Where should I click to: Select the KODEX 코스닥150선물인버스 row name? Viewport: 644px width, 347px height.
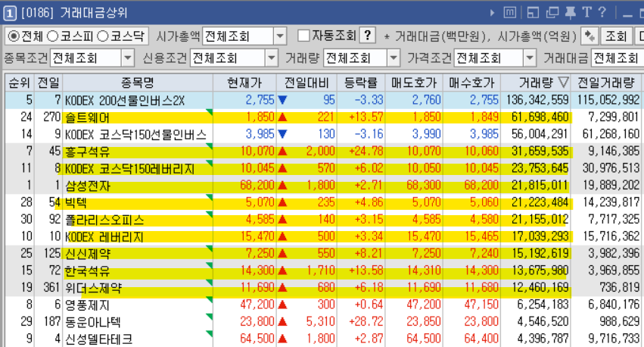point(135,134)
